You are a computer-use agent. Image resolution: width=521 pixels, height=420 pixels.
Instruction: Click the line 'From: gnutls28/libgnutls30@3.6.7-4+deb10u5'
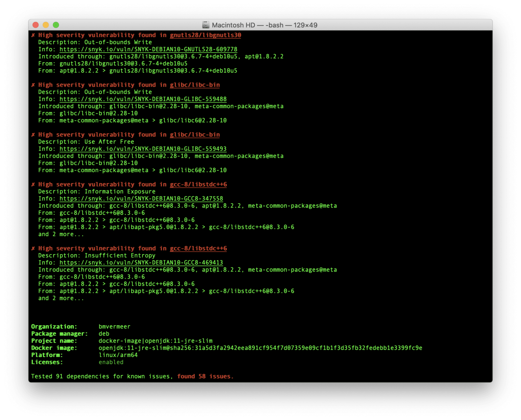tap(113, 64)
